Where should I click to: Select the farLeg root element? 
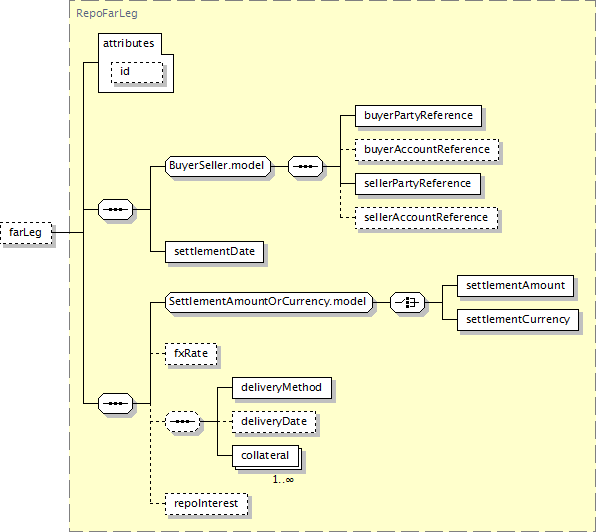click(x=26, y=233)
